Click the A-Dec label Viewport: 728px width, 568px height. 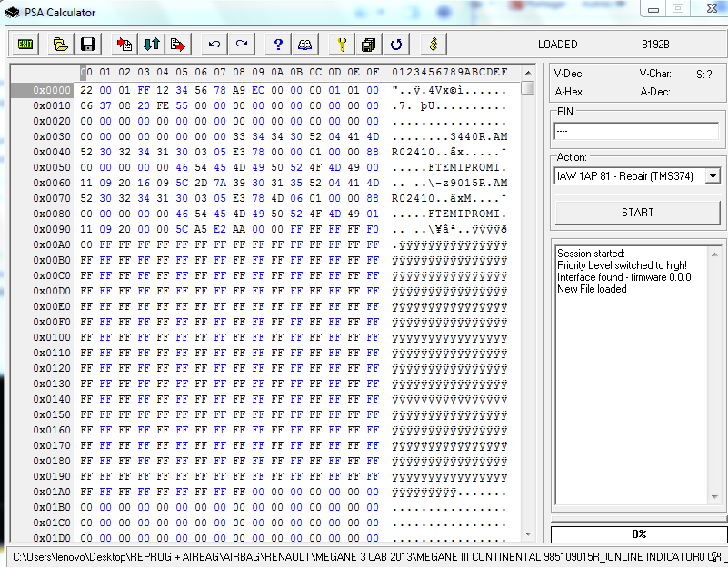[x=655, y=92]
